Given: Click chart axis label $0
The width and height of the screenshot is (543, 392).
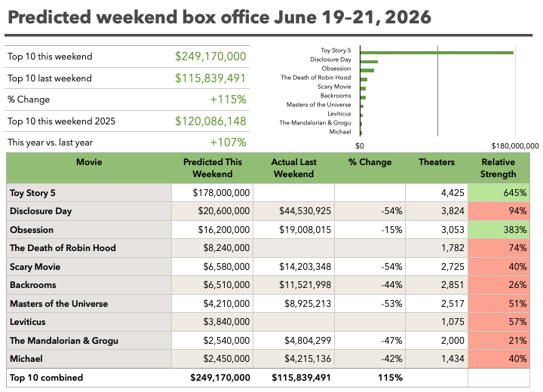Looking at the screenshot, I should (x=360, y=146).
